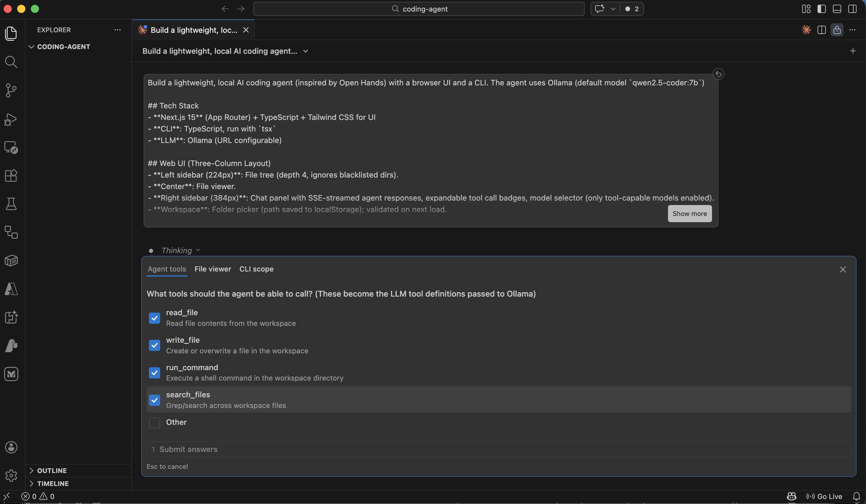This screenshot has height=504, width=866.
Task: Open the Testing flask view
Action: pyautogui.click(x=11, y=204)
